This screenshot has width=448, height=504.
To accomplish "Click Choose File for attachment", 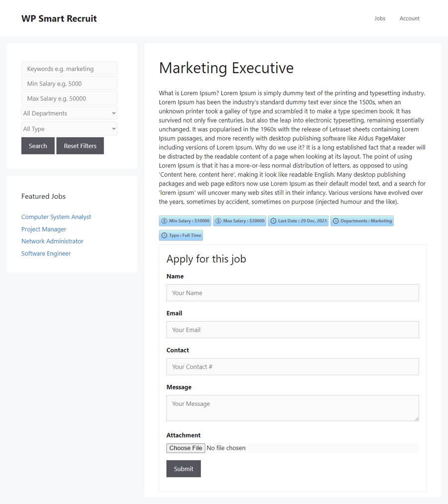I will tap(186, 448).
